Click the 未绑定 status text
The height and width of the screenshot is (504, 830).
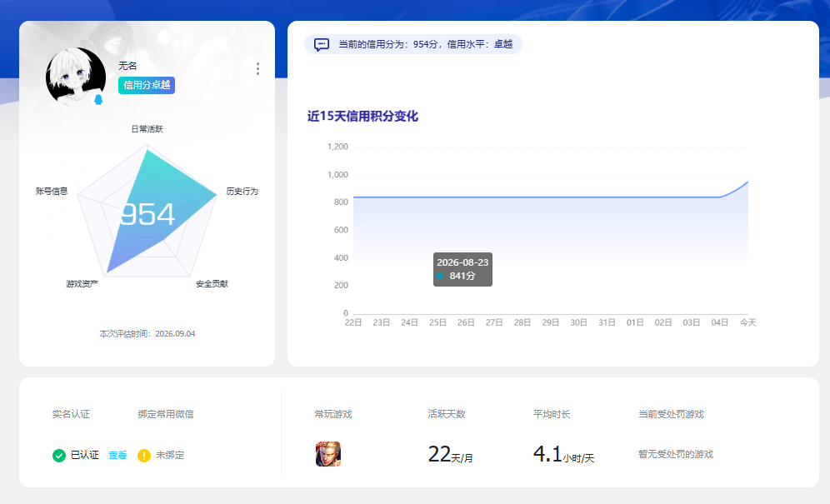point(170,455)
